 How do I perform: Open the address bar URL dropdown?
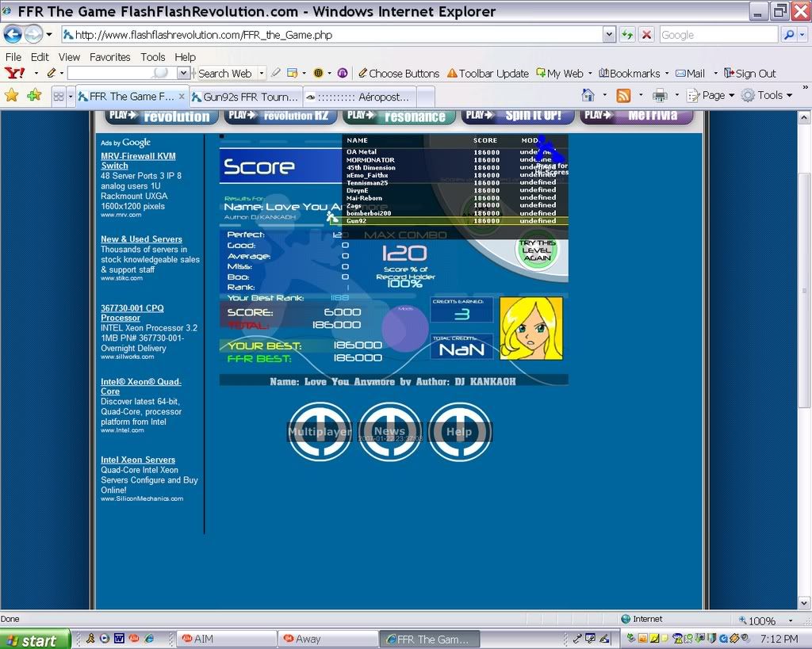608,35
